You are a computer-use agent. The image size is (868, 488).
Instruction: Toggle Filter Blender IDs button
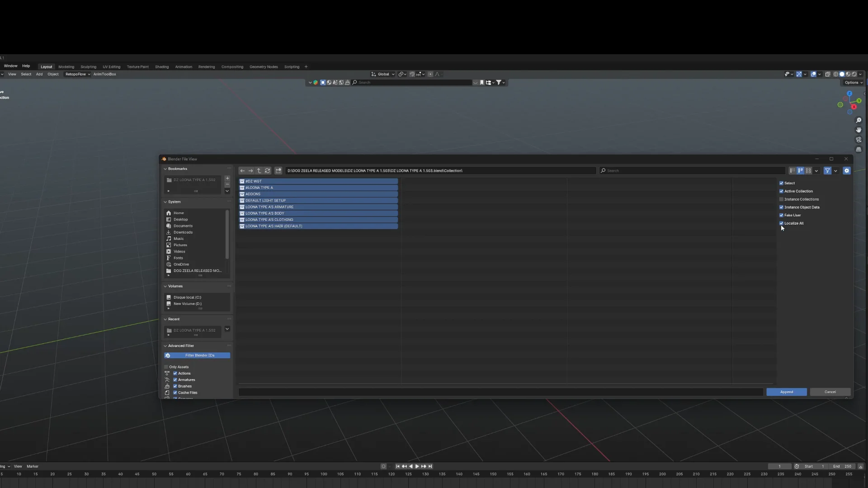click(x=197, y=356)
